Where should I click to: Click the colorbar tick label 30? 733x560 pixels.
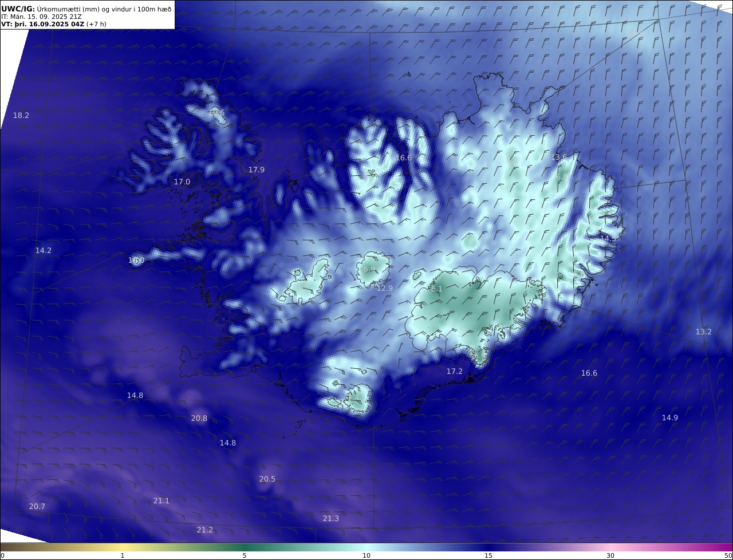[x=610, y=555]
